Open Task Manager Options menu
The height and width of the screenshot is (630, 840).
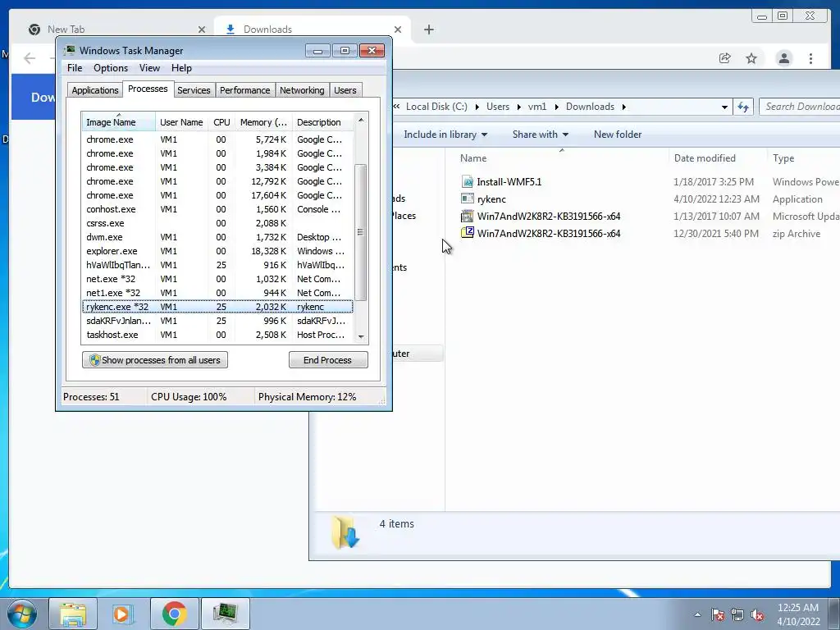pyautogui.click(x=111, y=68)
